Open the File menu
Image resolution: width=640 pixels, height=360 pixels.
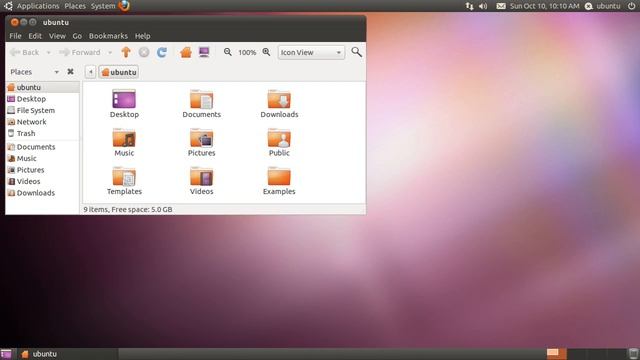pyautogui.click(x=16, y=36)
